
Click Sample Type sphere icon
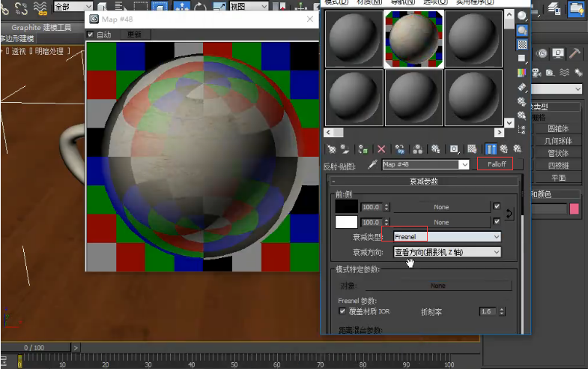[x=522, y=16]
